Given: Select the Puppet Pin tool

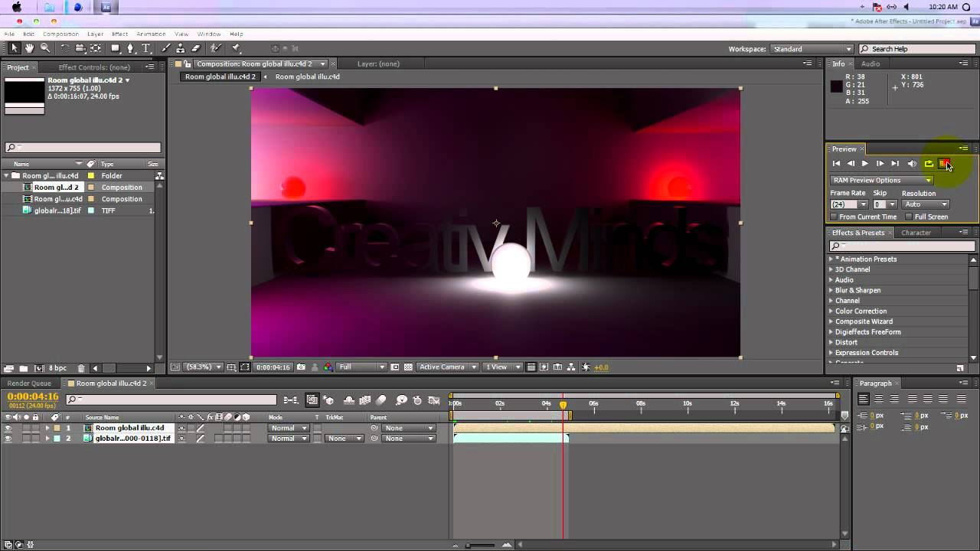Looking at the screenshot, I should 237,48.
